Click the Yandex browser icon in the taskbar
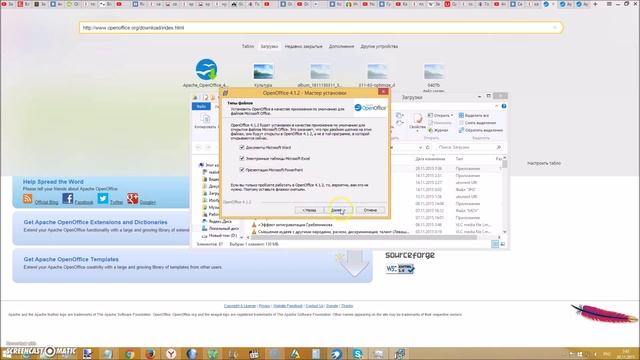 pyautogui.click(x=171, y=353)
